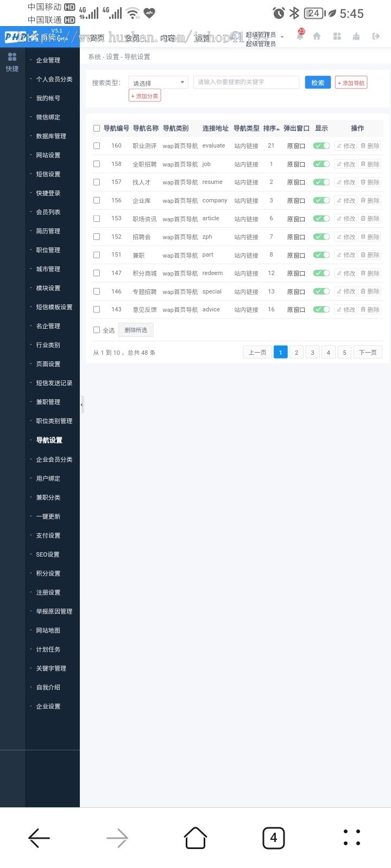Click 删除 for the 兼职 row
The height and width of the screenshot is (868, 391).
coord(370,255)
